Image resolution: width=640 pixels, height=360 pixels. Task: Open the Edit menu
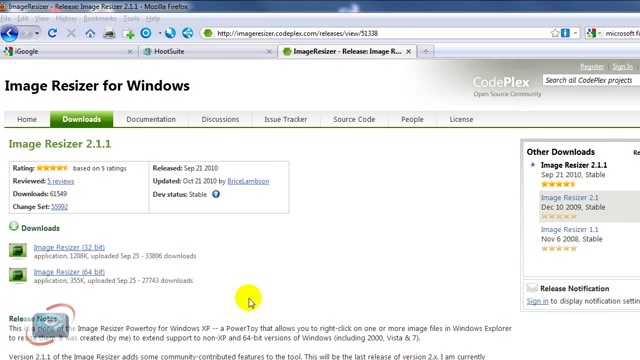(x=22, y=18)
